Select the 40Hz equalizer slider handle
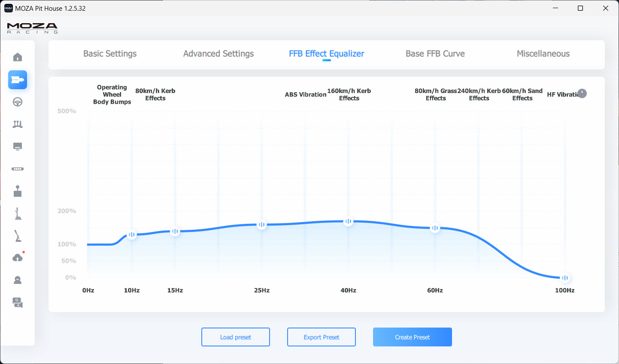 tap(349, 222)
